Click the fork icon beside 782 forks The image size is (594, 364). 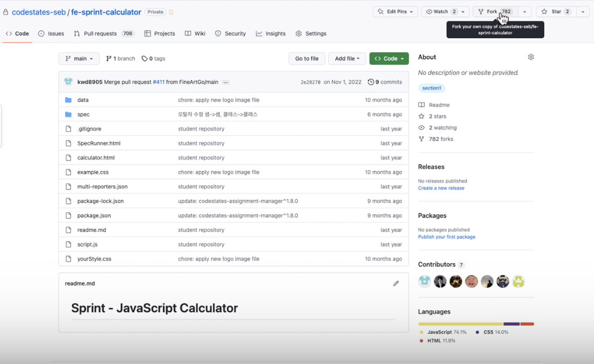(421, 139)
